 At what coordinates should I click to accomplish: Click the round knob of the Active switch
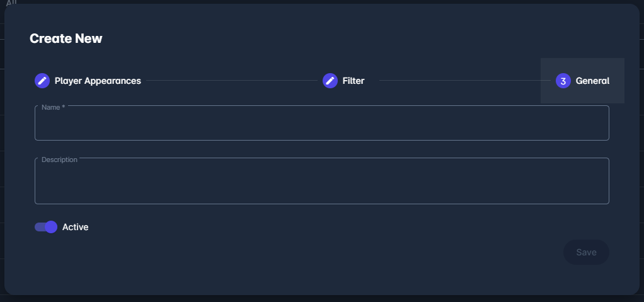click(x=51, y=227)
